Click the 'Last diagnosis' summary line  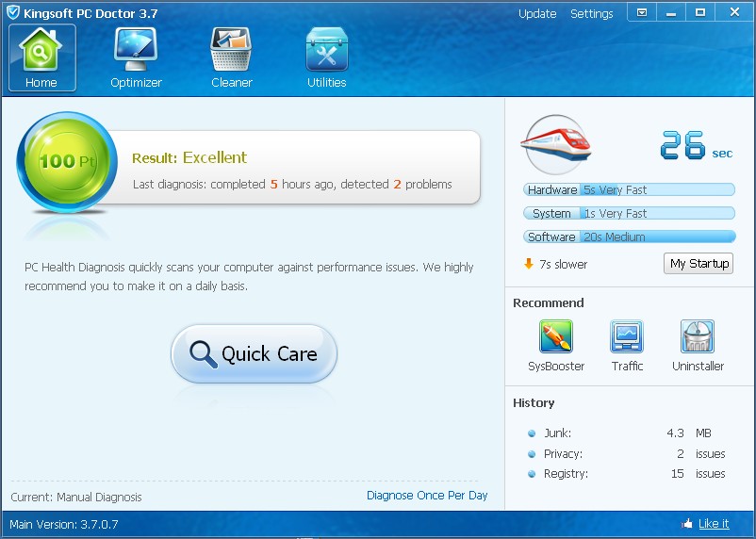pos(292,184)
